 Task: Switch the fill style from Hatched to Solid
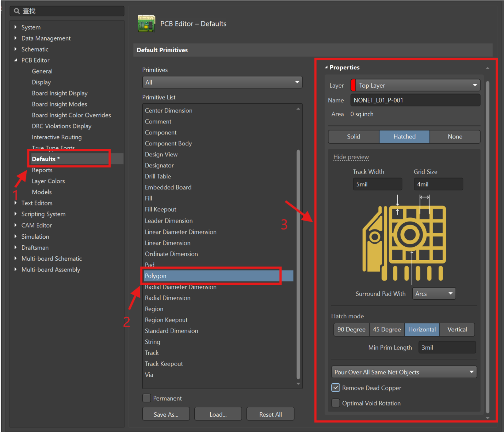(353, 136)
